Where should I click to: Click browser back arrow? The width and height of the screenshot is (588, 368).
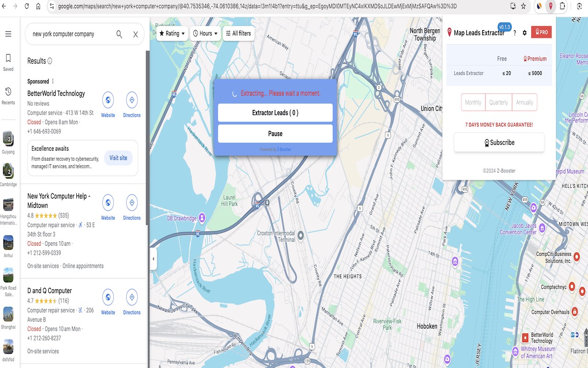click(x=4, y=6)
